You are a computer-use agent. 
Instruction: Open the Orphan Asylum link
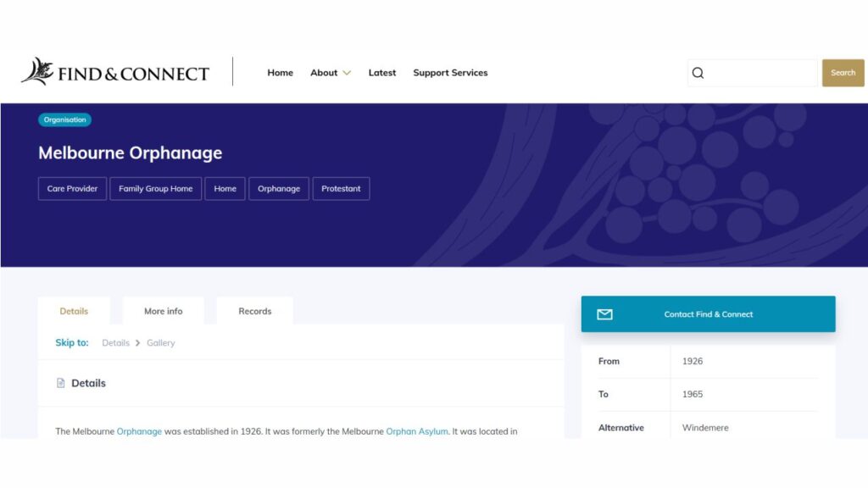click(x=417, y=431)
